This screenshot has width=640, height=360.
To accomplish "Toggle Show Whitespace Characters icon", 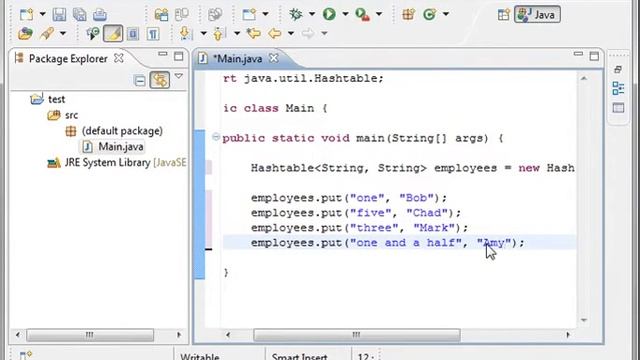I will click(x=153, y=34).
